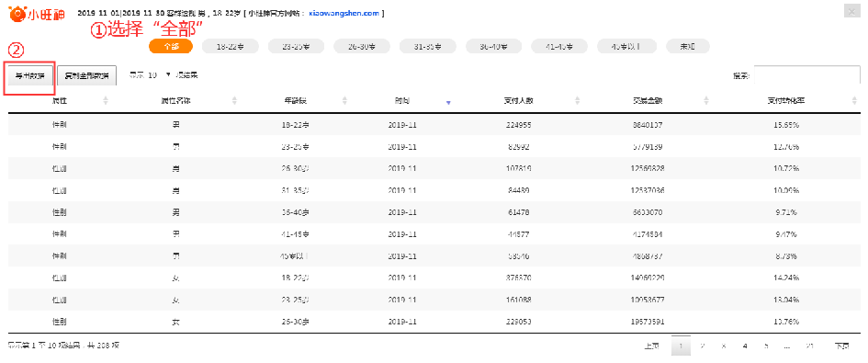
Task: Click the 36-40岁 cell in the table
Action: [295, 212]
